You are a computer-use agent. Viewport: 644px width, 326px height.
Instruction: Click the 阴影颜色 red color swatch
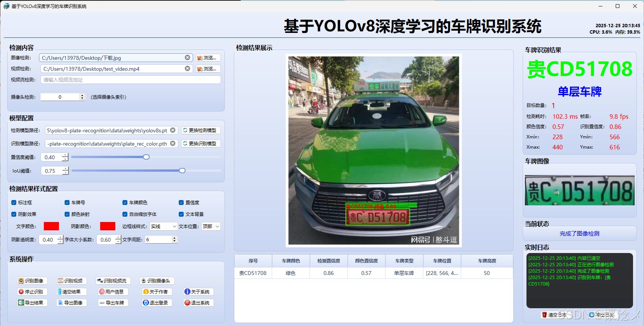pyautogui.click(x=108, y=226)
